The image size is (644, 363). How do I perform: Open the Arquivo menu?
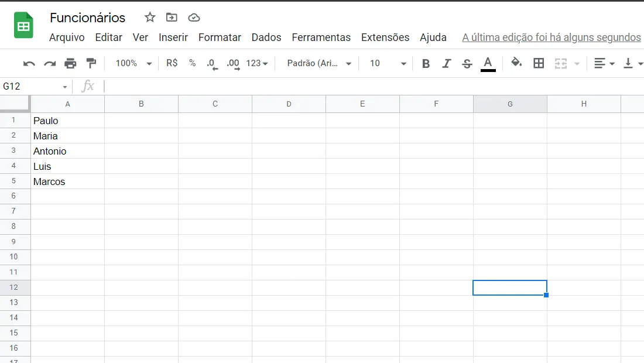(x=67, y=37)
